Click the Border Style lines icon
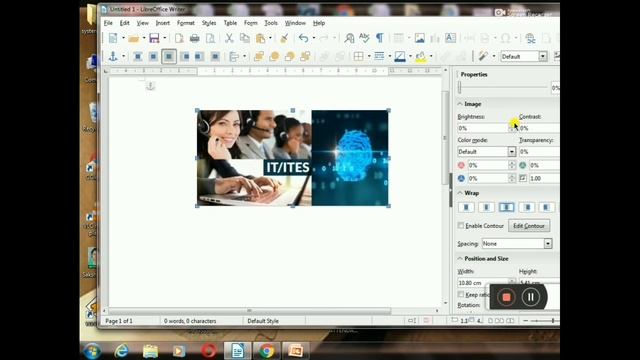This screenshot has height=360, width=640. click(379, 56)
